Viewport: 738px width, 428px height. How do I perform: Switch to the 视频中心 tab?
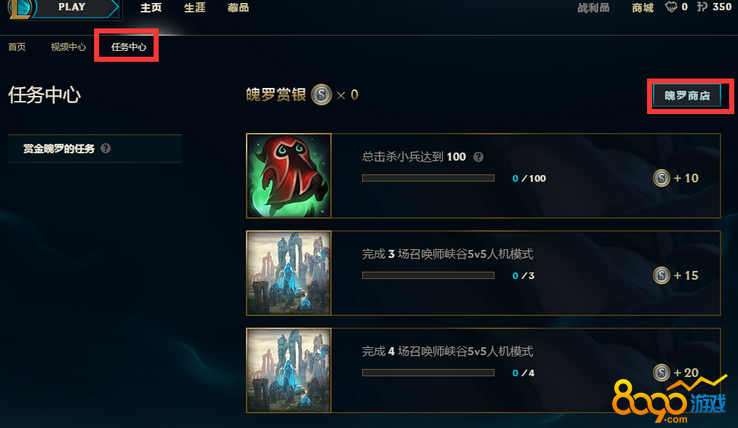68,47
